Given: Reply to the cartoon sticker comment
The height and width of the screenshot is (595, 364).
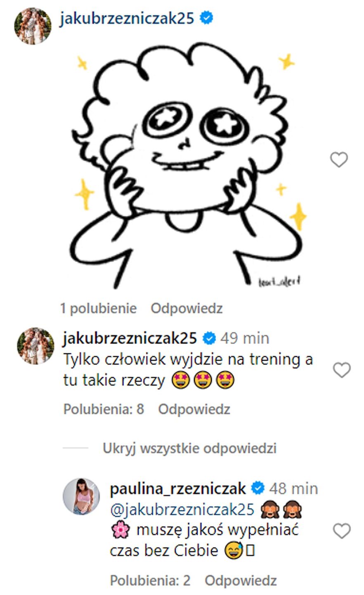Looking at the screenshot, I should (187, 308).
